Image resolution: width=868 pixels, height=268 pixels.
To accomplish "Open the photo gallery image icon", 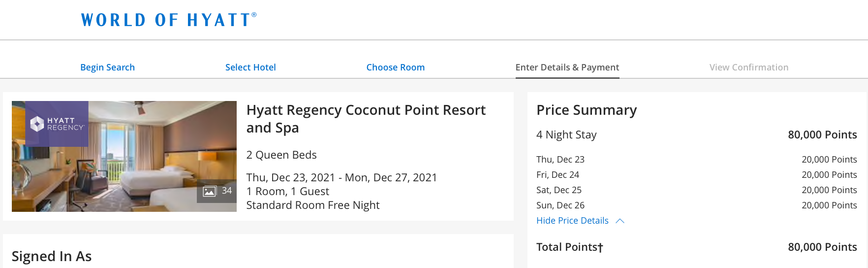I will (x=210, y=191).
